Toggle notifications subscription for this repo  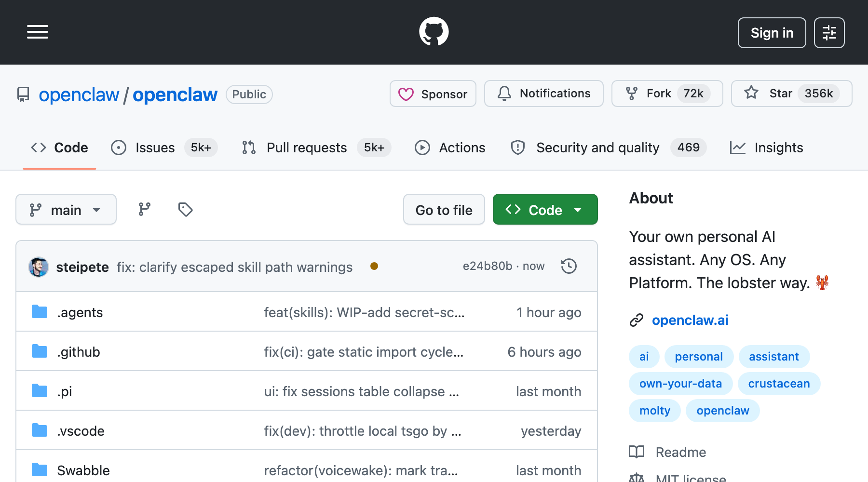pyautogui.click(x=543, y=94)
